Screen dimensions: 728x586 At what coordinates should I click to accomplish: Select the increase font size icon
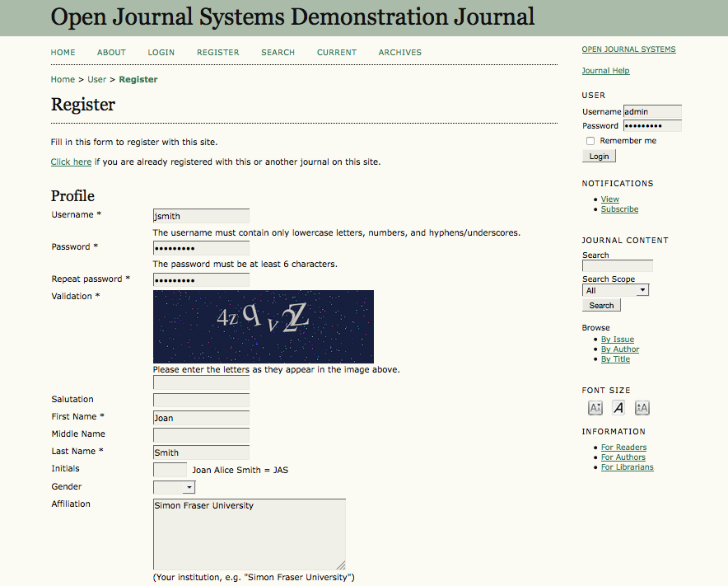pos(642,407)
